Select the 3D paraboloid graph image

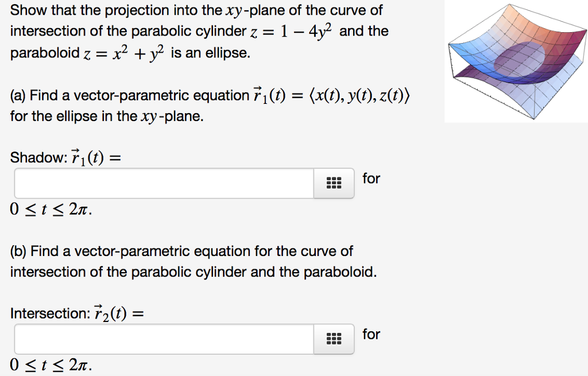click(x=515, y=60)
